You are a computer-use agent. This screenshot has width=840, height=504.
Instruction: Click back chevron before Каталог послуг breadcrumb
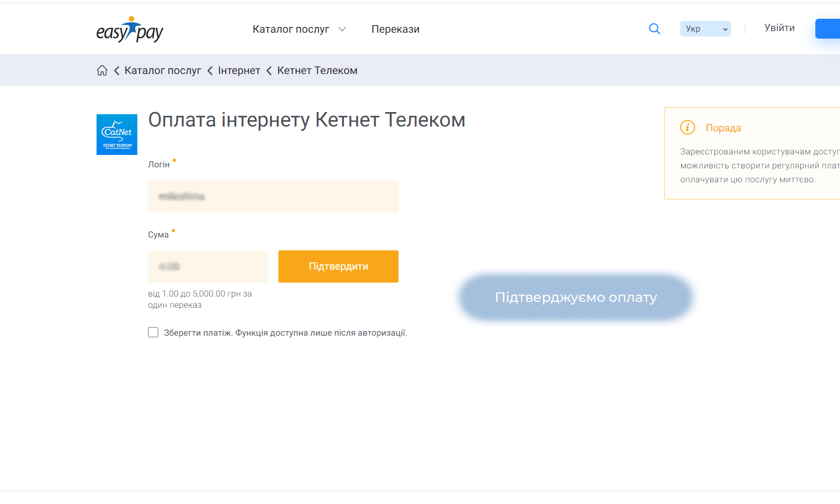[x=116, y=71]
